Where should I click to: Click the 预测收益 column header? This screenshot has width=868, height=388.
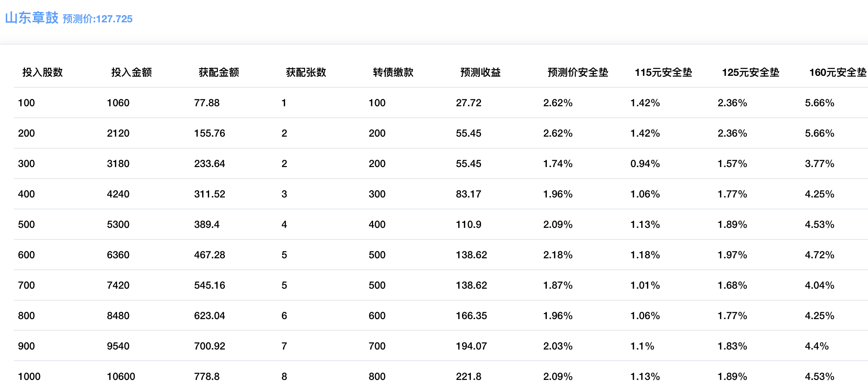[480, 72]
